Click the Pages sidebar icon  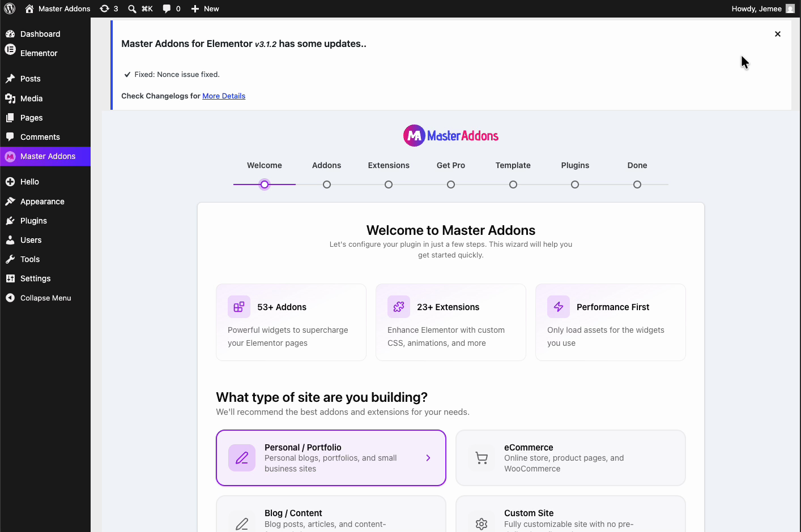(10, 118)
